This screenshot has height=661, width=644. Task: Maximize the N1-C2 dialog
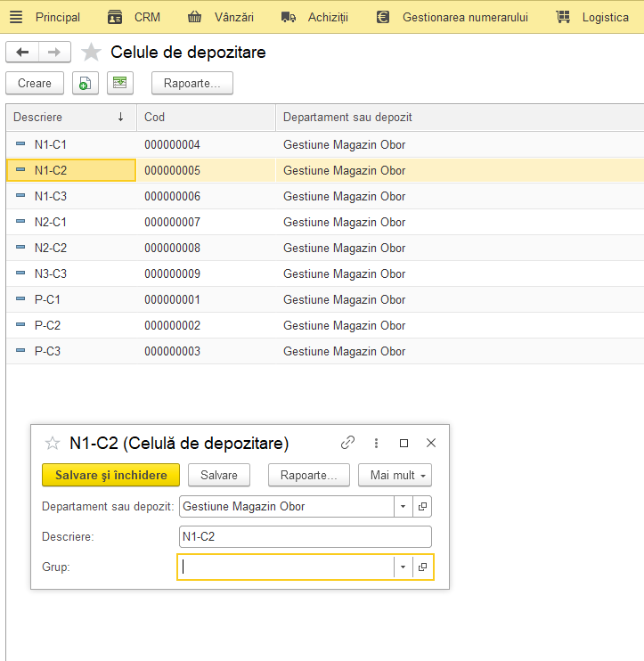(404, 443)
